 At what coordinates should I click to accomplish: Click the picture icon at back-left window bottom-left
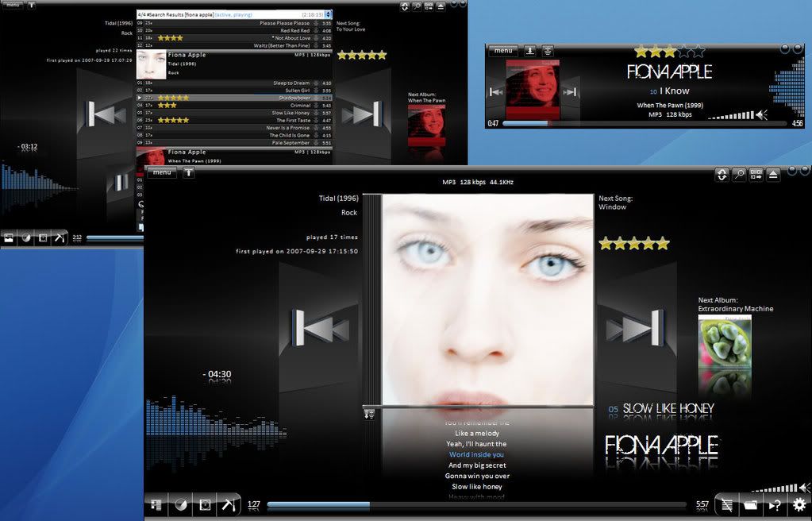(x=9, y=238)
